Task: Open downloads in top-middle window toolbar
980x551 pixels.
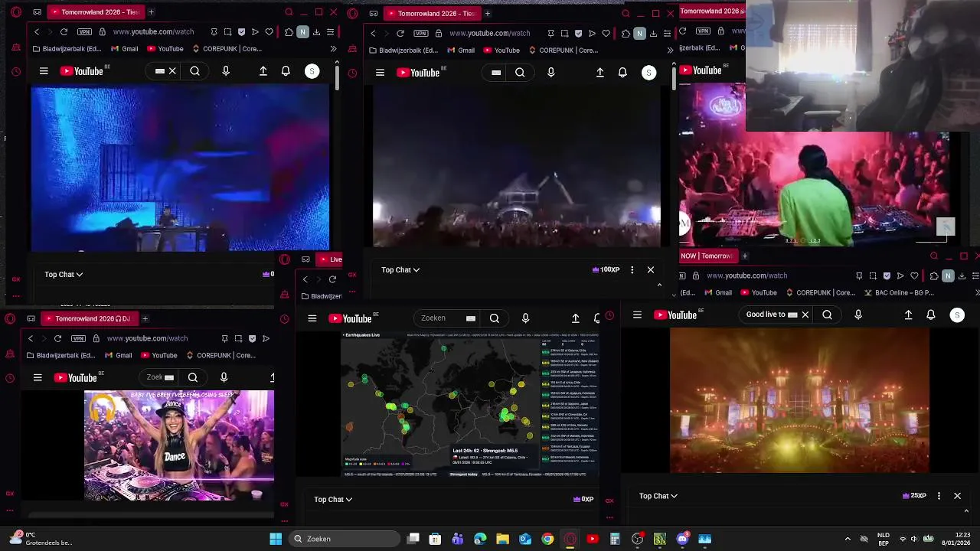Action: (653, 33)
